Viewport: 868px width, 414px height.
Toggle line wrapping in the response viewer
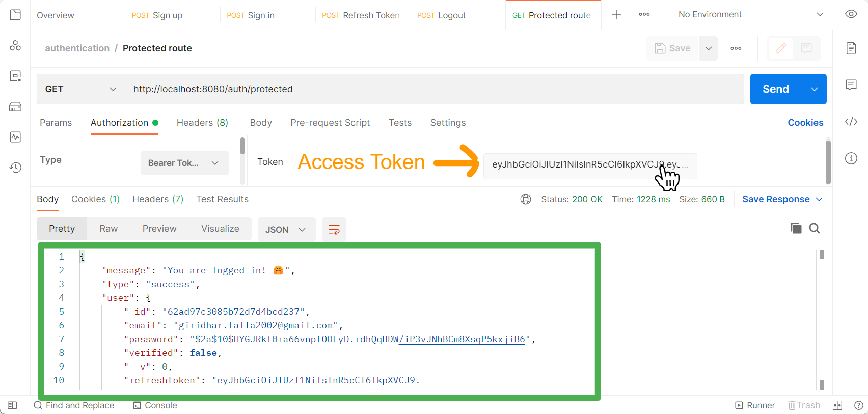pos(334,229)
